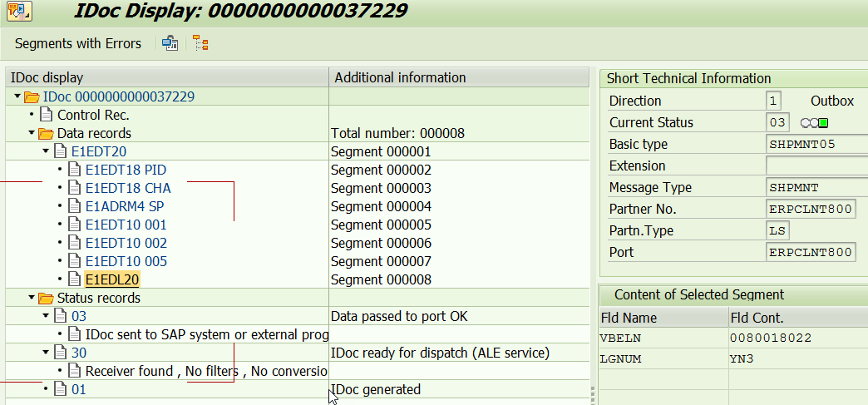Click the Partner No. field ERPCLNT800
This screenshot has width=868, height=405.
coord(811,210)
